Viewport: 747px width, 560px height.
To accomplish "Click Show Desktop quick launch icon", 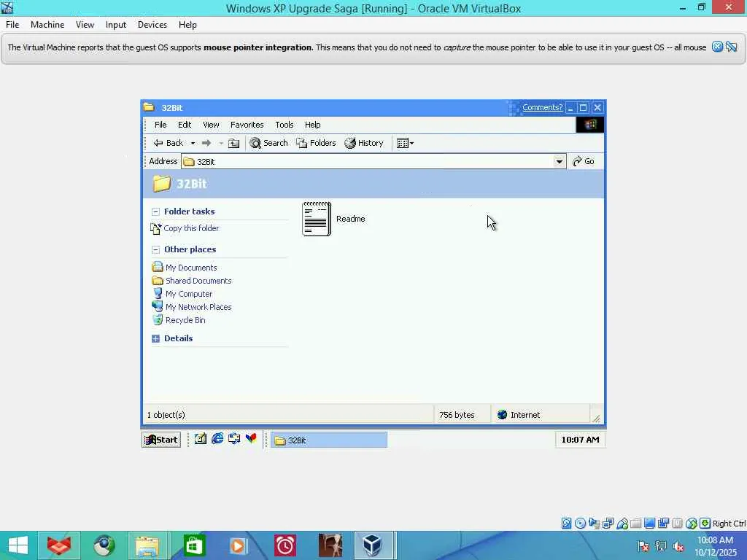I will (200, 438).
